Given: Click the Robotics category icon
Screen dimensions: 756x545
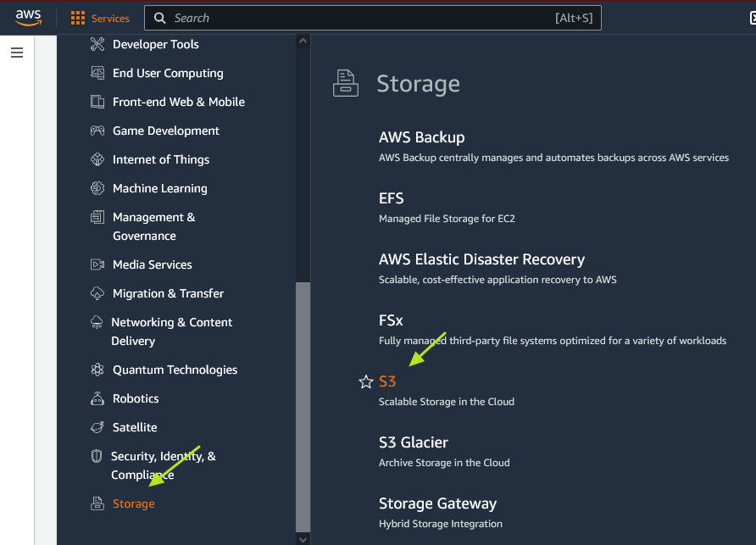Looking at the screenshot, I should [x=97, y=398].
